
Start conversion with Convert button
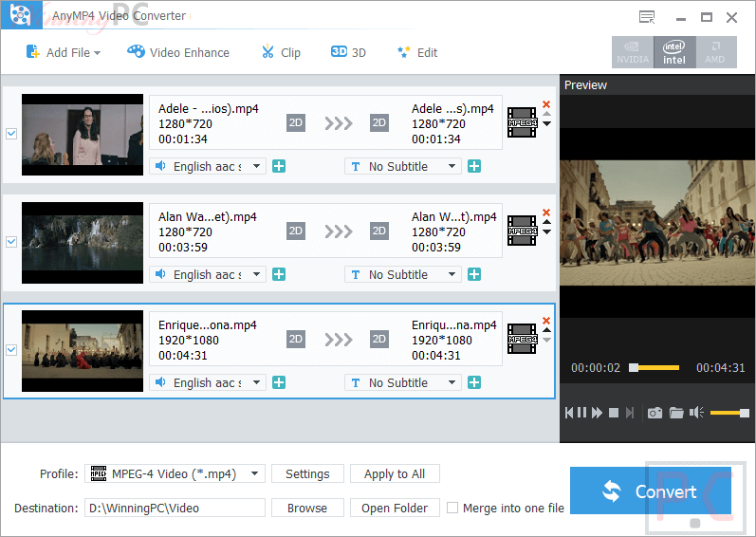click(x=651, y=491)
